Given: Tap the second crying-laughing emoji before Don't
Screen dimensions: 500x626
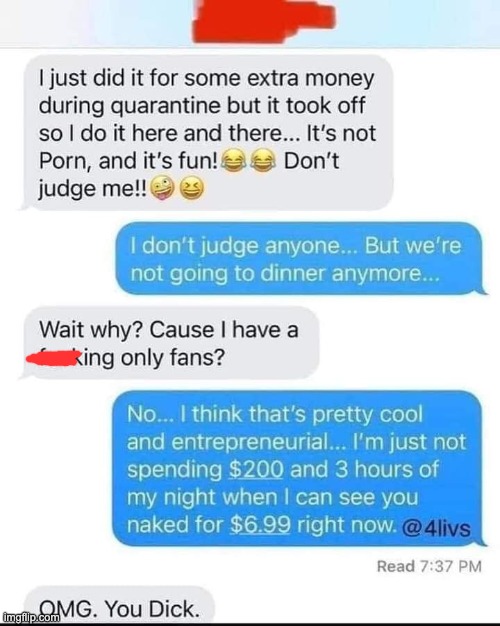Looking at the screenshot, I should coord(262,160).
